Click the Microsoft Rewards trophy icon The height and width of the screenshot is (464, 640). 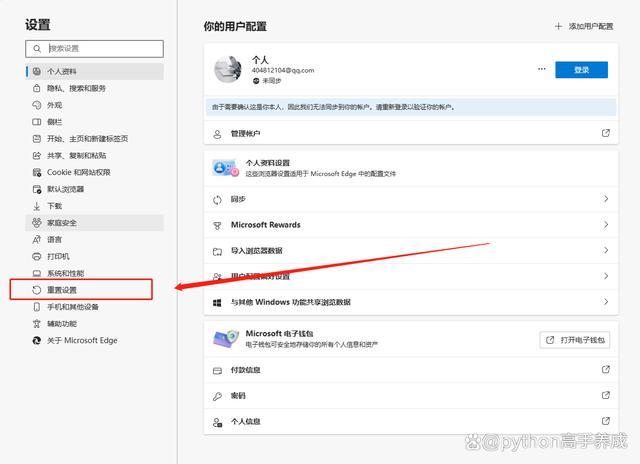tap(217, 225)
